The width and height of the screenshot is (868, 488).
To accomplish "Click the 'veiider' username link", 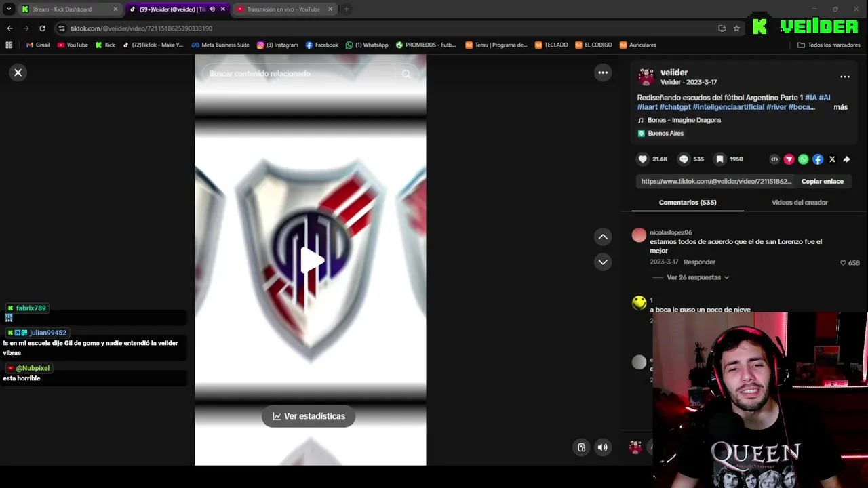I will (674, 73).
